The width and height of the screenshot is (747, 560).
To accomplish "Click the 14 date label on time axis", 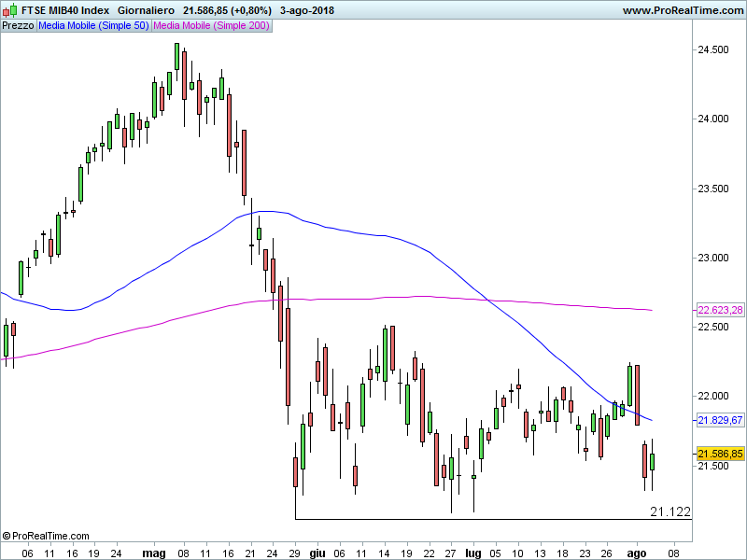I will click(x=384, y=553).
